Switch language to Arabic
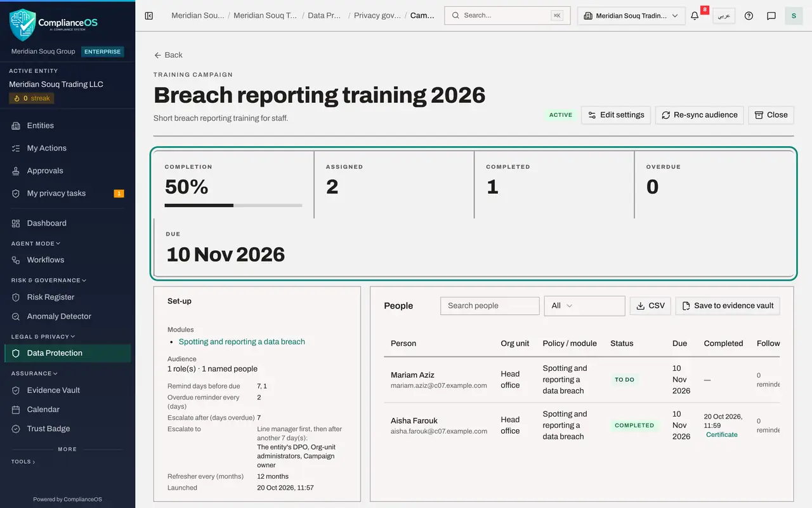Image resolution: width=812 pixels, height=508 pixels. click(x=724, y=16)
